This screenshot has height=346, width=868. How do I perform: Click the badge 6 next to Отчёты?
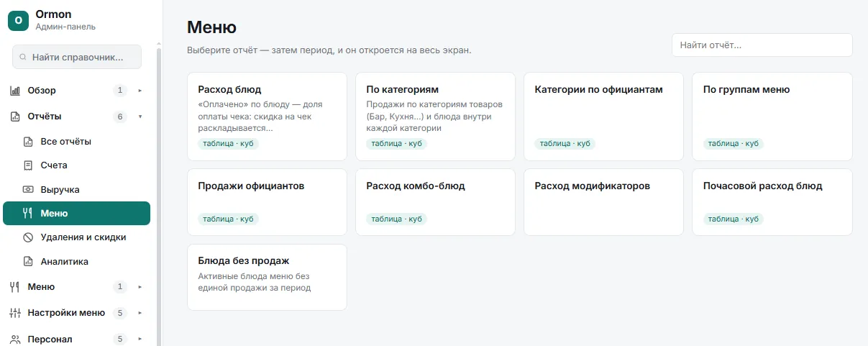tap(120, 117)
